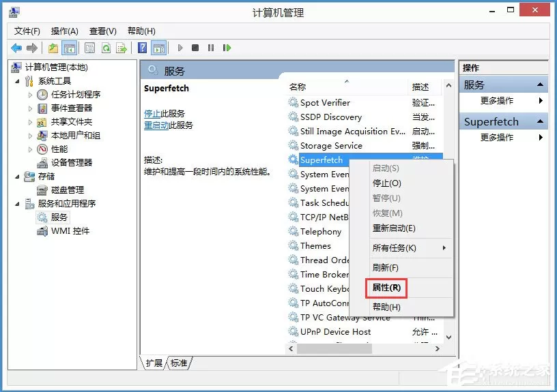Click the Refresh toolbar icon
Image resolution: width=557 pixels, height=392 pixels.
[x=106, y=48]
